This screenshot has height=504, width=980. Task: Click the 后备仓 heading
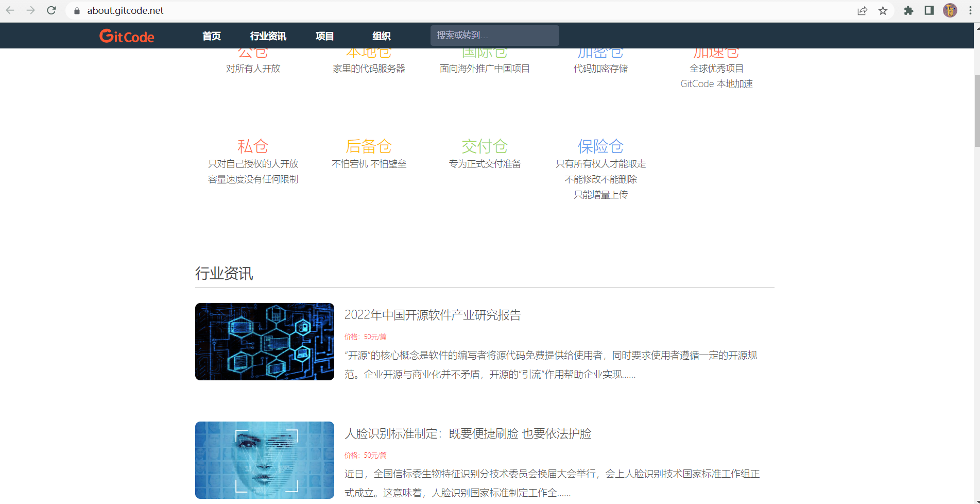click(x=369, y=146)
